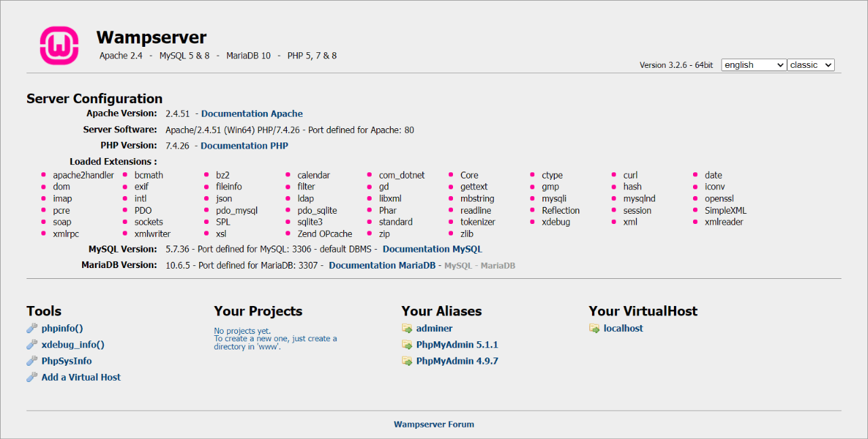Image resolution: width=868 pixels, height=439 pixels.
Task: Open the english language dropdown
Action: click(753, 65)
